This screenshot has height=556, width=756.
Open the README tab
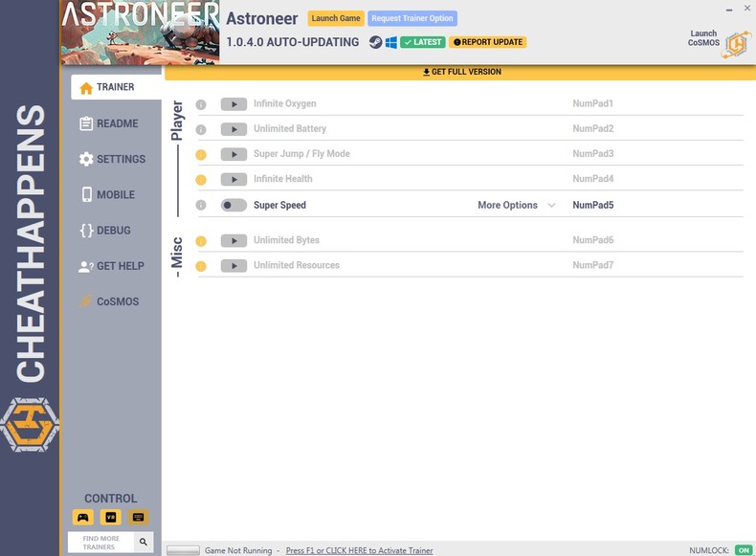click(109, 123)
